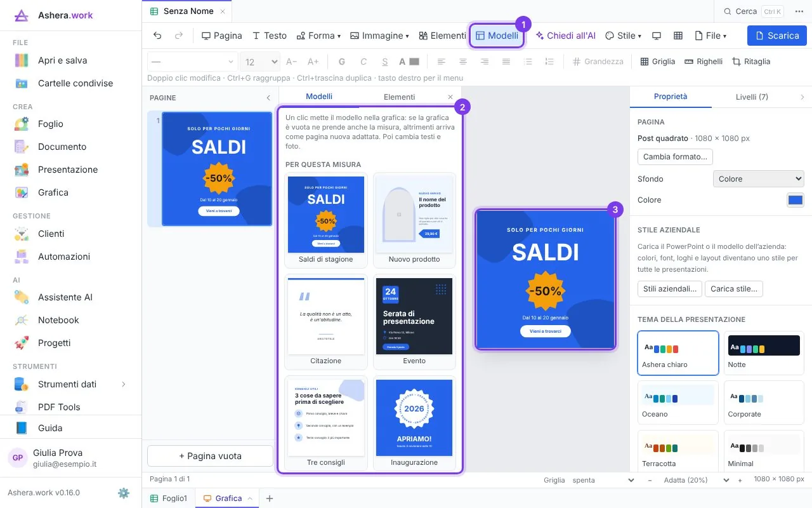
Task: Open Presentazione in the sidebar
Action: 68,170
